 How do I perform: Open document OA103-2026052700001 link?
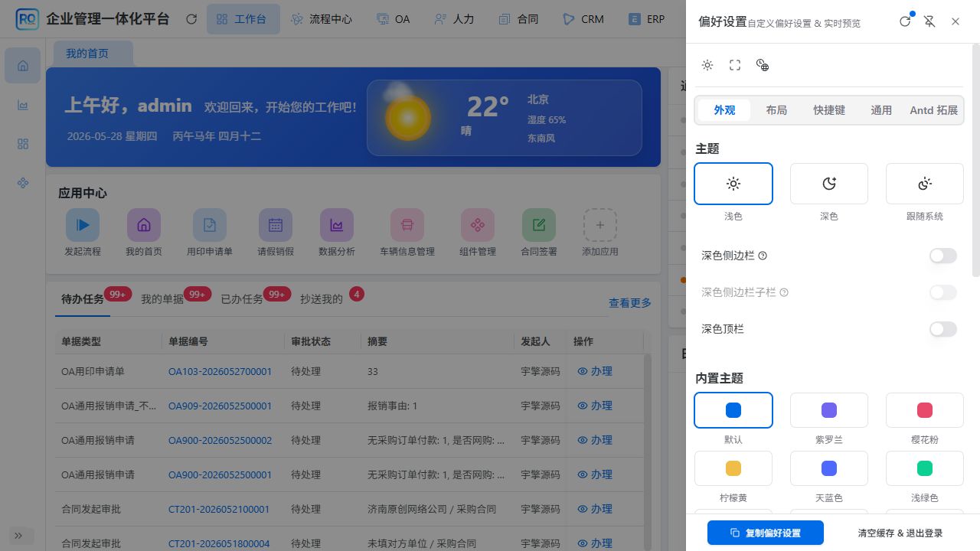point(220,371)
